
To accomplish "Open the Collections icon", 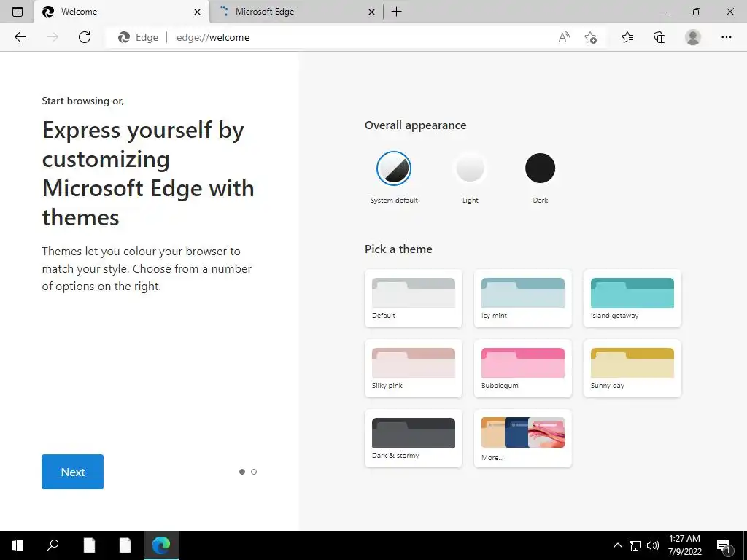I will click(659, 37).
